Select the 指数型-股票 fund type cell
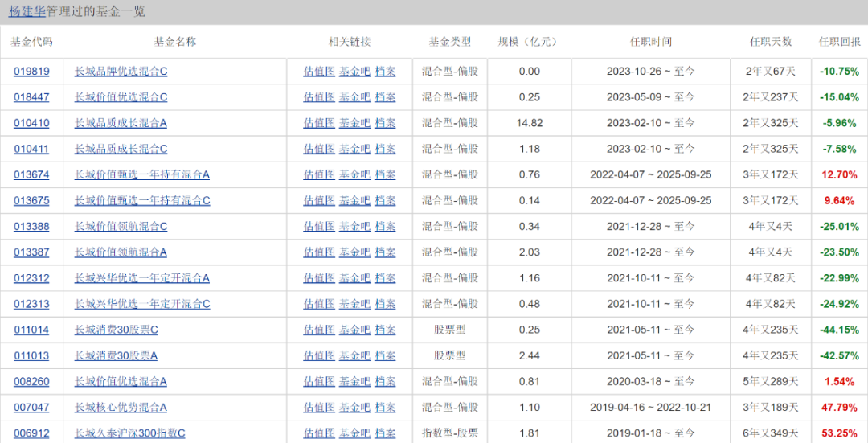 click(449, 433)
